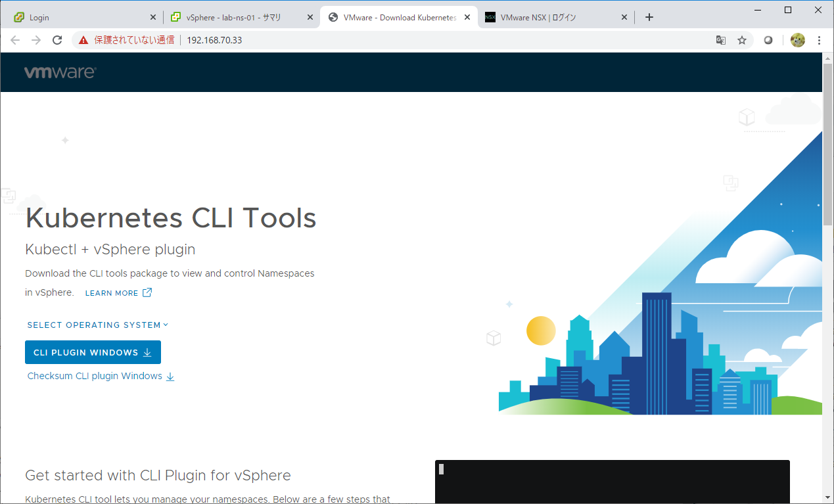Switch to the vSphere lab-ns-01 tab
The width and height of the screenshot is (834, 504).
click(241, 18)
